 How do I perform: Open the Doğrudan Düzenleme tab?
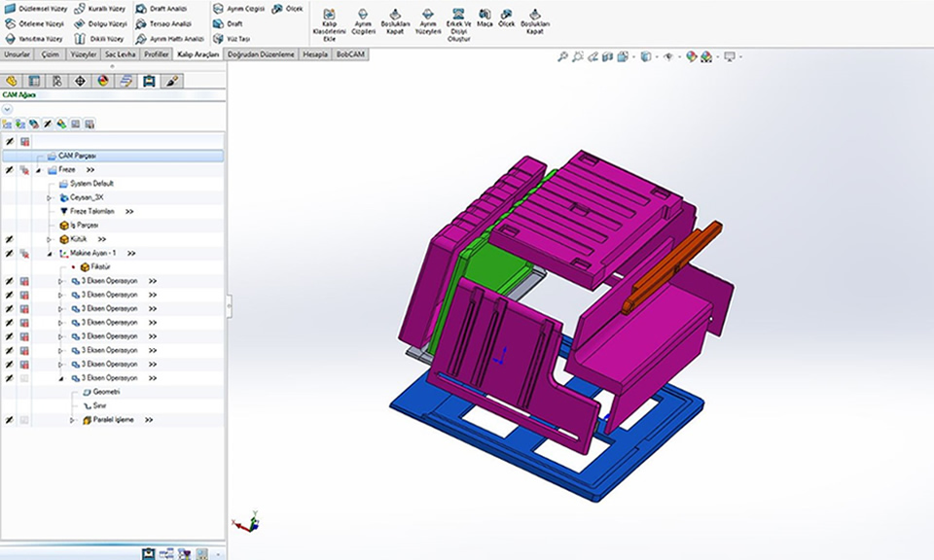[x=261, y=54]
